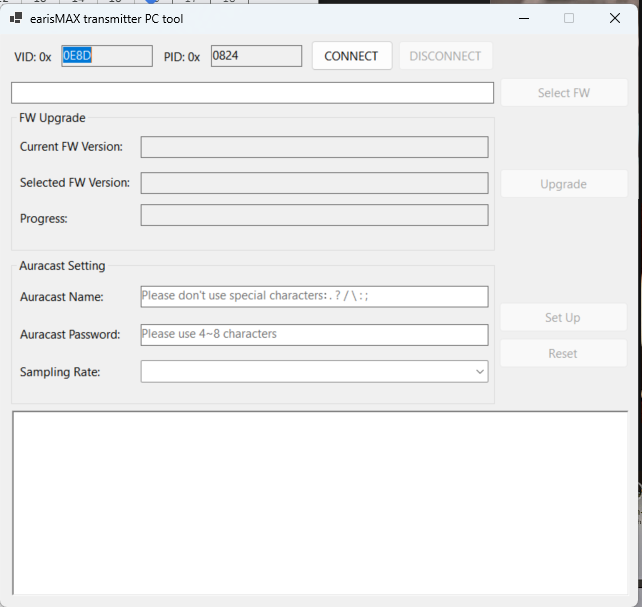This screenshot has height=607, width=642.
Task: Click the Upgrade button
Action: pos(564,184)
